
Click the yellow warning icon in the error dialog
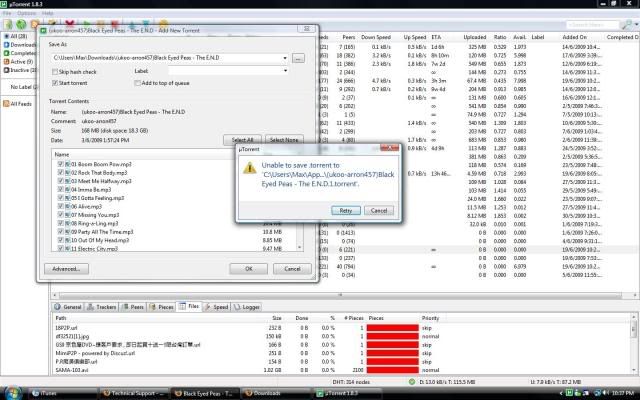252,173
